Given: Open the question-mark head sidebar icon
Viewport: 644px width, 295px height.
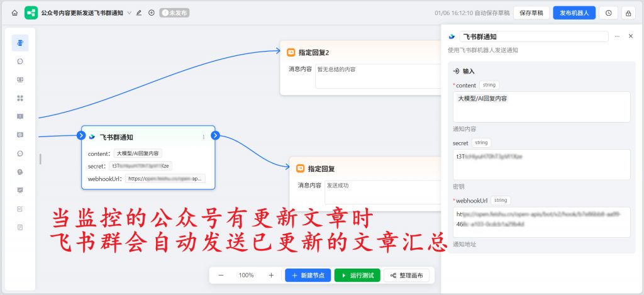Looking at the screenshot, I should (x=20, y=172).
